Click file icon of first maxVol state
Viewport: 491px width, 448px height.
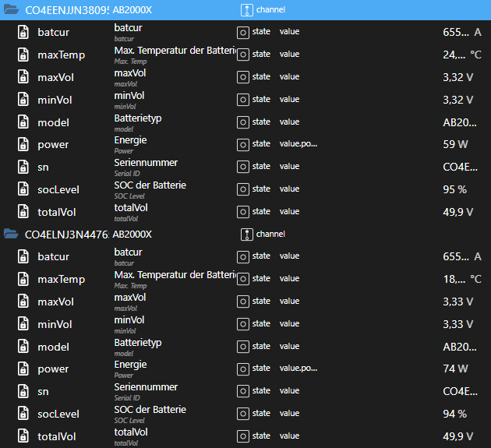[x=23, y=77]
